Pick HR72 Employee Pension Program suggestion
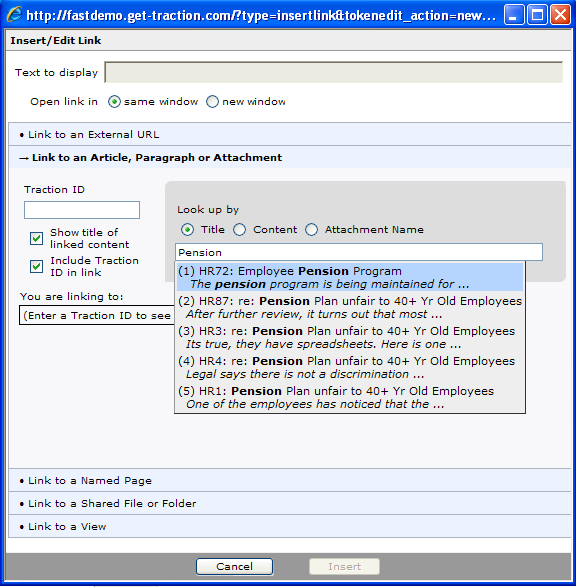Image resolution: width=576 pixels, height=587 pixels. [x=350, y=277]
